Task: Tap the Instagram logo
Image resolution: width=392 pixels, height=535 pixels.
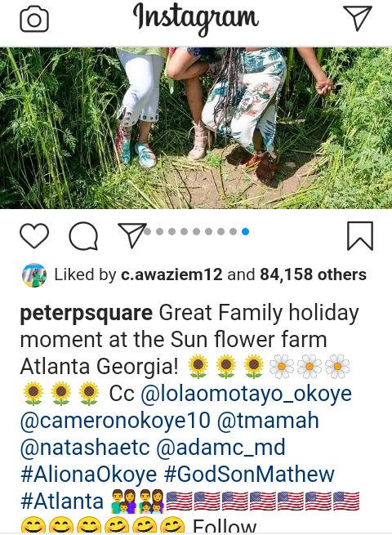Action: 195,19
